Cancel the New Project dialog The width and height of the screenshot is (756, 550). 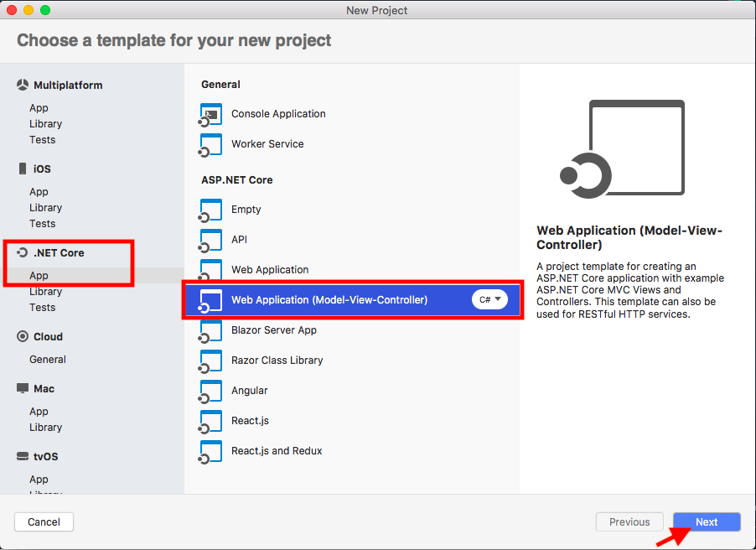[x=44, y=522]
